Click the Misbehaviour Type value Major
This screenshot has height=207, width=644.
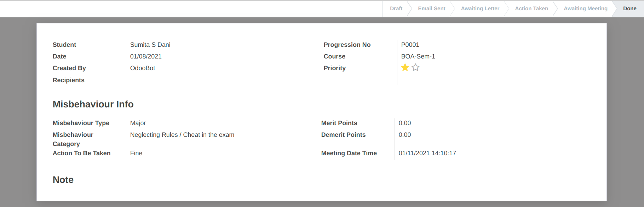click(138, 123)
